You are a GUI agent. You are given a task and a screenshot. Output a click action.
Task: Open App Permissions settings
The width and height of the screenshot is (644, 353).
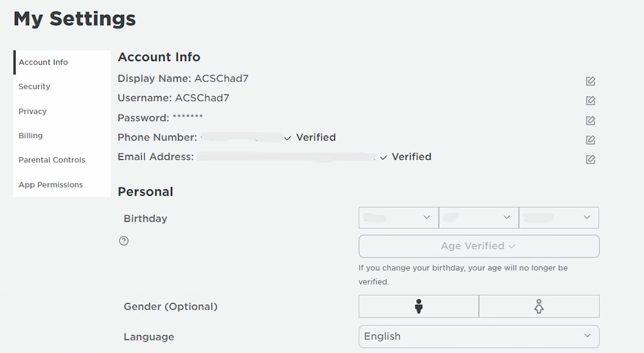(50, 185)
